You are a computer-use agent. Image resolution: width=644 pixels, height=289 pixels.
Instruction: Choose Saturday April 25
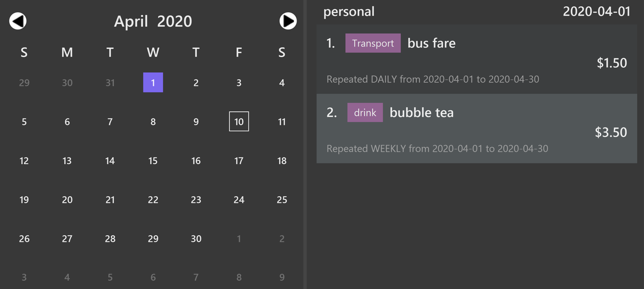282,200
